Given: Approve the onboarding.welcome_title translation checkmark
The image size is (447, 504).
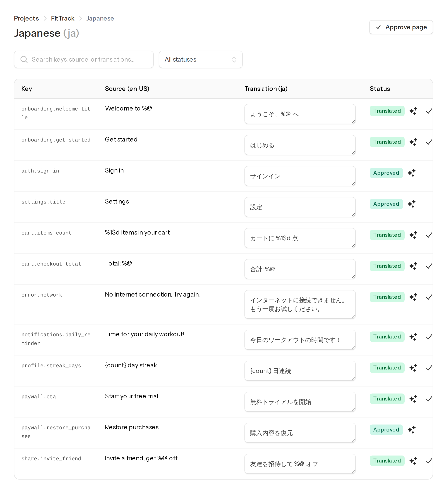Looking at the screenshot, I should pos(429,111).
